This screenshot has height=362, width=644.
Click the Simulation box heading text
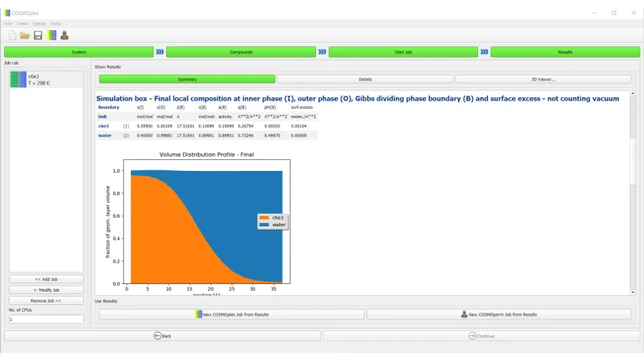pyautogui.click(x=357, y=99)
